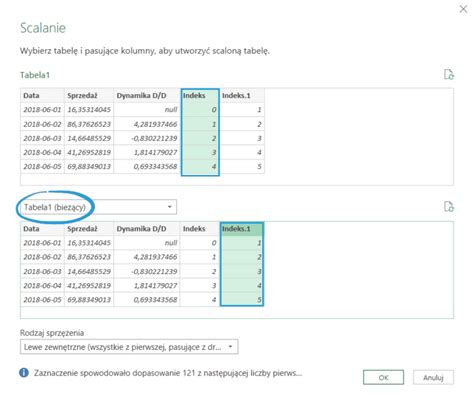Click 16,35314045 cell in top table
The image size is (474, 404).
click(89, 110)
